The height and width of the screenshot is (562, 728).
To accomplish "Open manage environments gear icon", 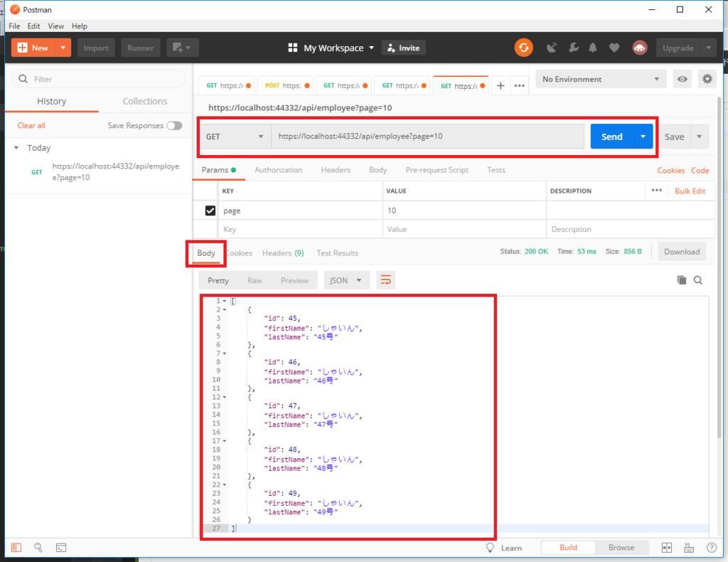I will [707, 79].
